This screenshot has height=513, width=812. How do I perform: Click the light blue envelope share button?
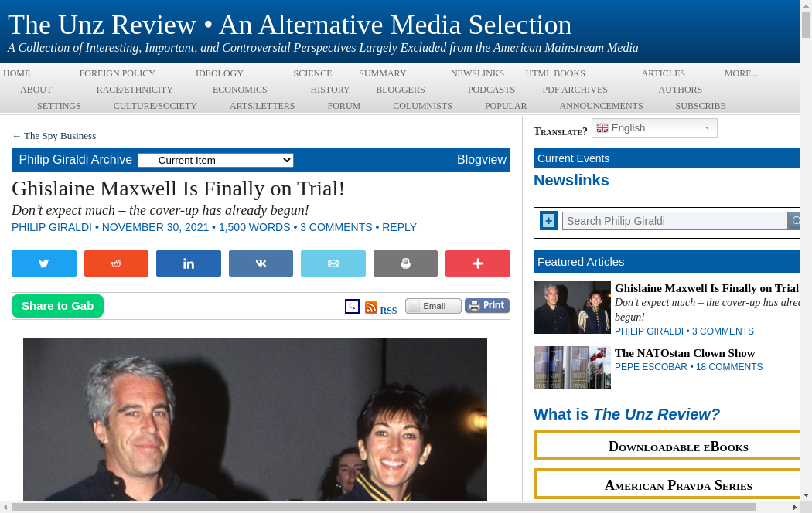coord(333,263)
